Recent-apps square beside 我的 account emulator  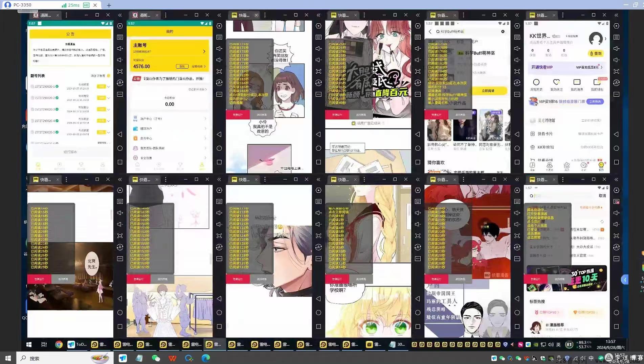point(219,162)
